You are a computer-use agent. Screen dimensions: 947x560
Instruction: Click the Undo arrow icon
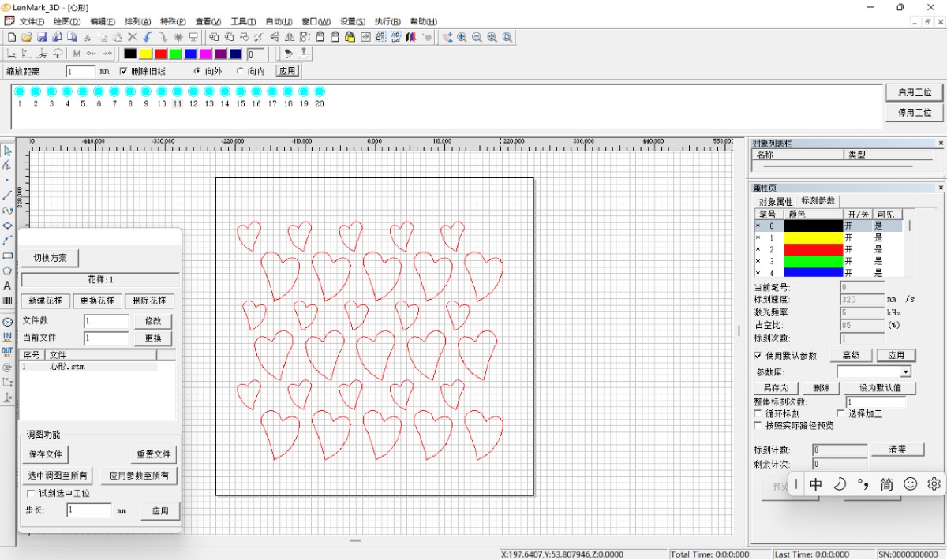(x=148, y=37)
